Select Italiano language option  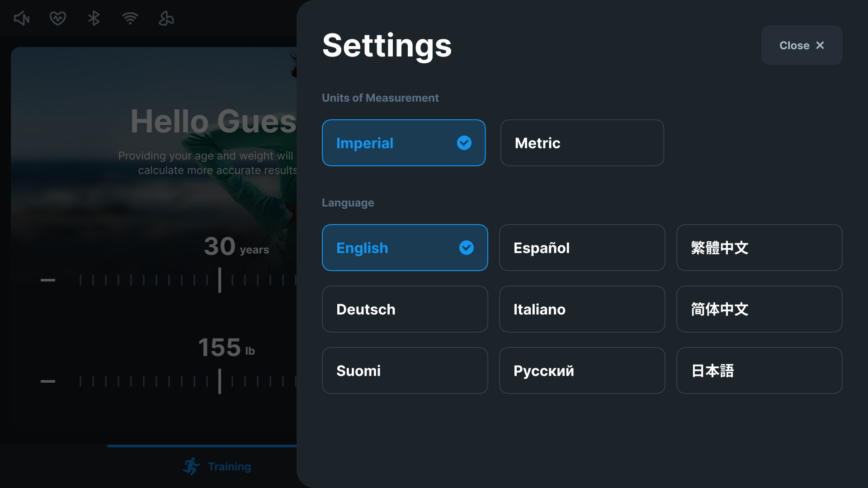pyautogui.click(x=582, y=309)
